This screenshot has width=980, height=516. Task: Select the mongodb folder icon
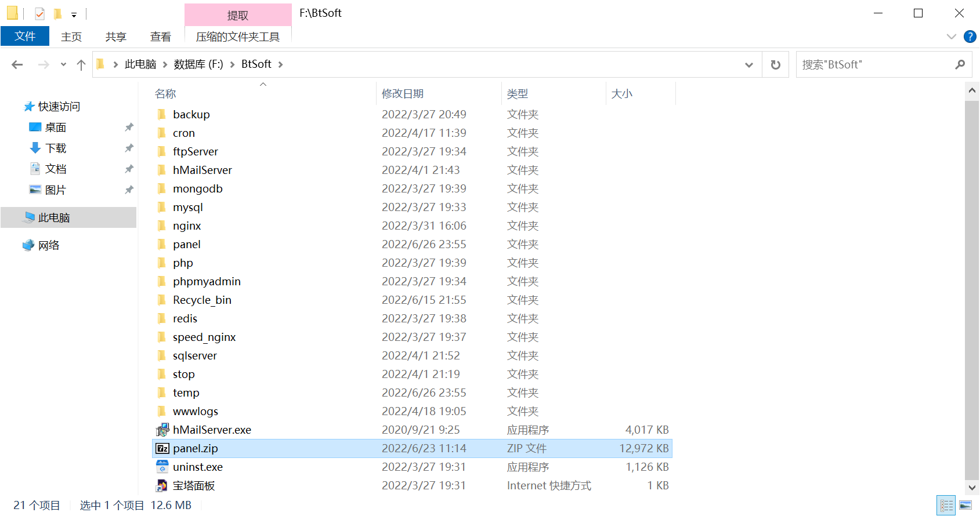[x=162, y=188]
